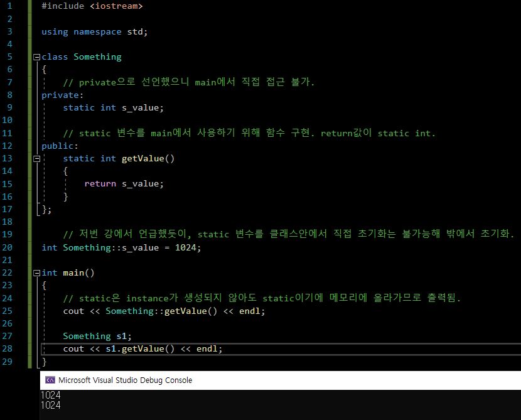Click 'cout << Something::getValue() << endl;' line
The width and height of the screenshot is (521, 420).
pos(164,311)
